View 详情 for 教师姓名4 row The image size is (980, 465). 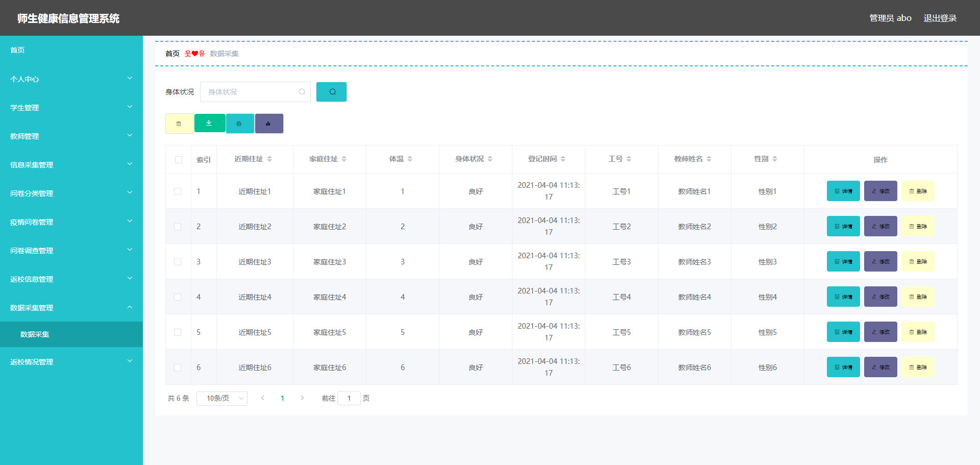pyautogui.click(x=843, y=297)
